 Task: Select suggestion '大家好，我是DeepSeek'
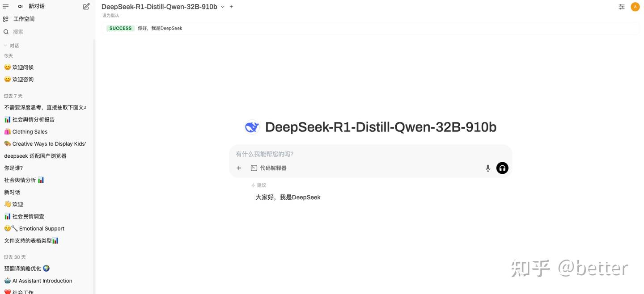click(288, 197)
